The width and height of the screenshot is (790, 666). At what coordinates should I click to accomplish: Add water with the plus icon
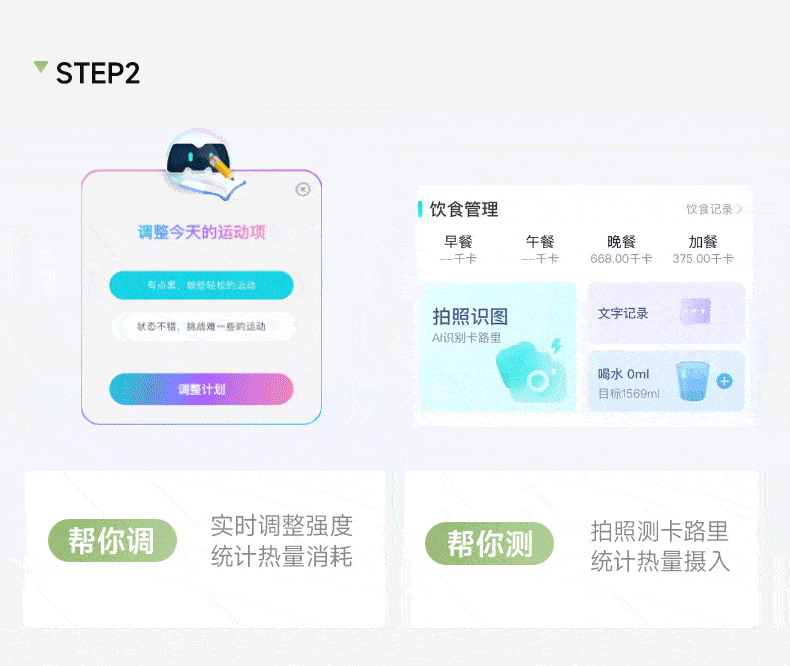[x=725, y=381]
